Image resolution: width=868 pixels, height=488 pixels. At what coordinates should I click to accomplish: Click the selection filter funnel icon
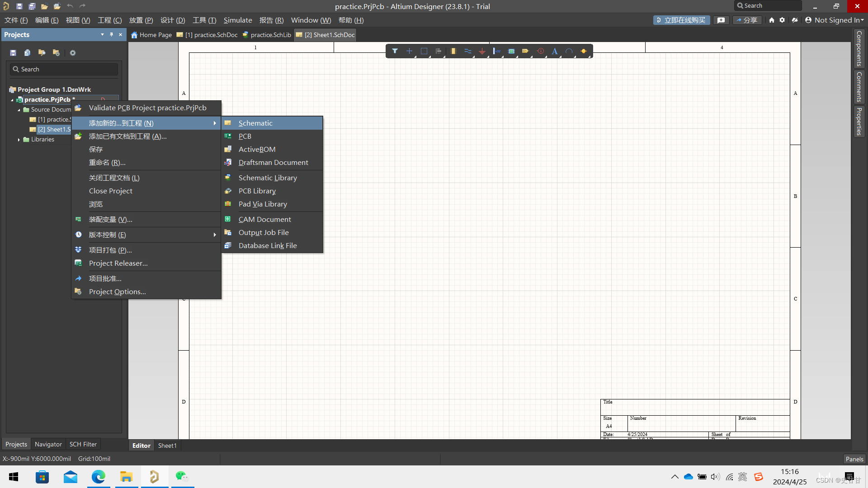click(395, 51)
